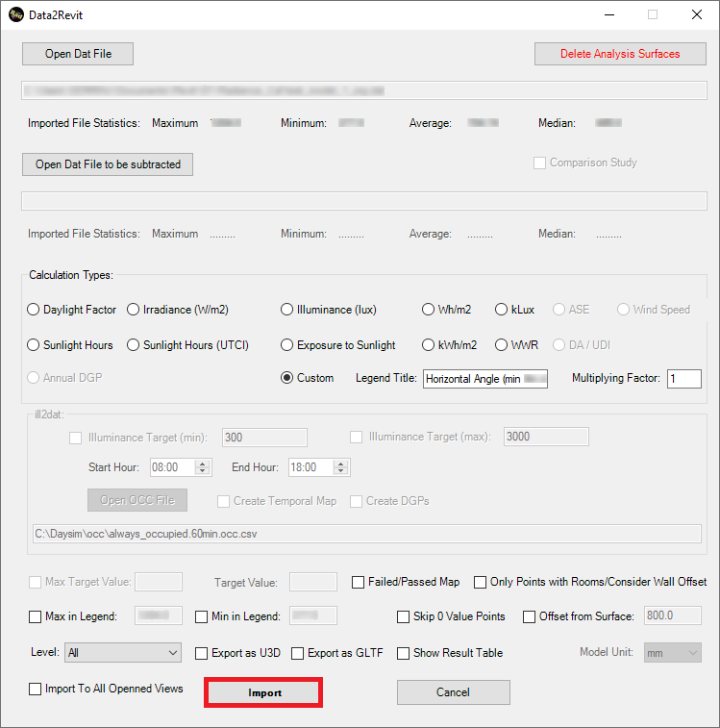Viewport: 720px width, 728px height.
Task: Close the Data2Revit window
Action: (x=696, y=14)
